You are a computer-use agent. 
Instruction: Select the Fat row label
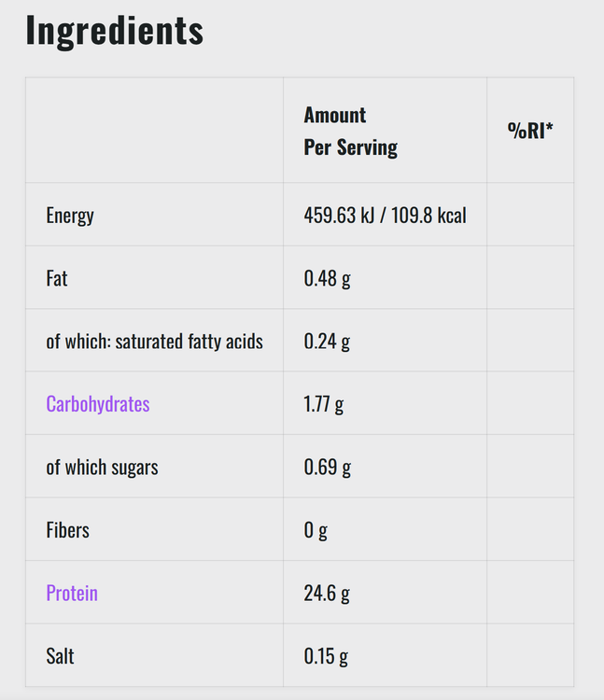click(57, 278)
